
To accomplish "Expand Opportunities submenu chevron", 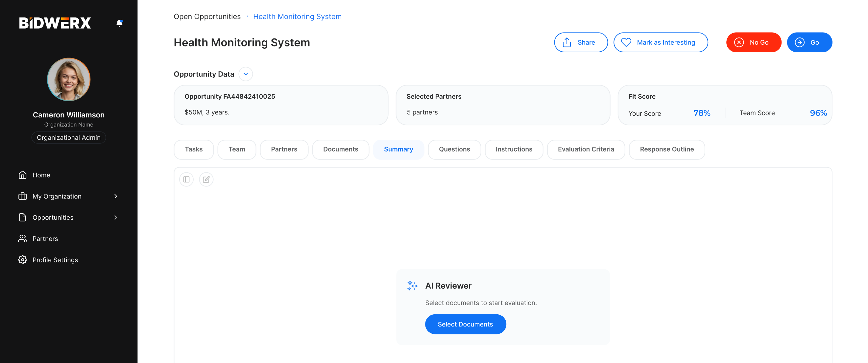I will (x=116, y=217).
